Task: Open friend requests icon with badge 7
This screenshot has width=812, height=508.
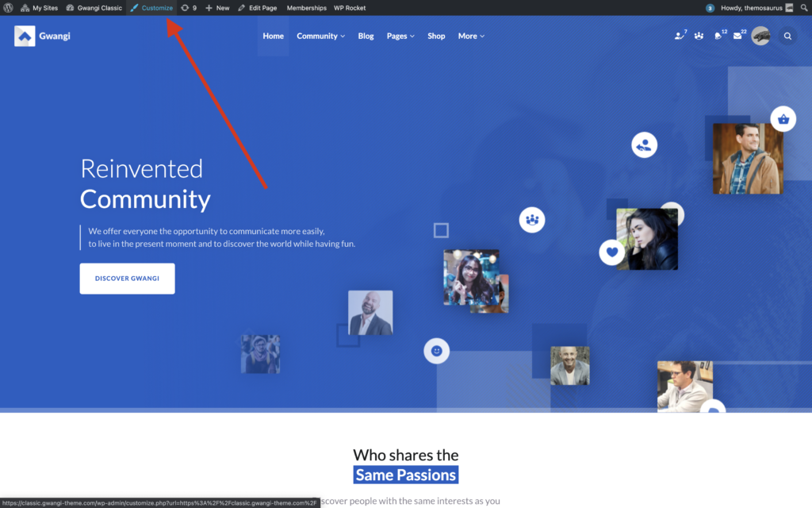Action: pyautogui.click(x=680, y=35)
